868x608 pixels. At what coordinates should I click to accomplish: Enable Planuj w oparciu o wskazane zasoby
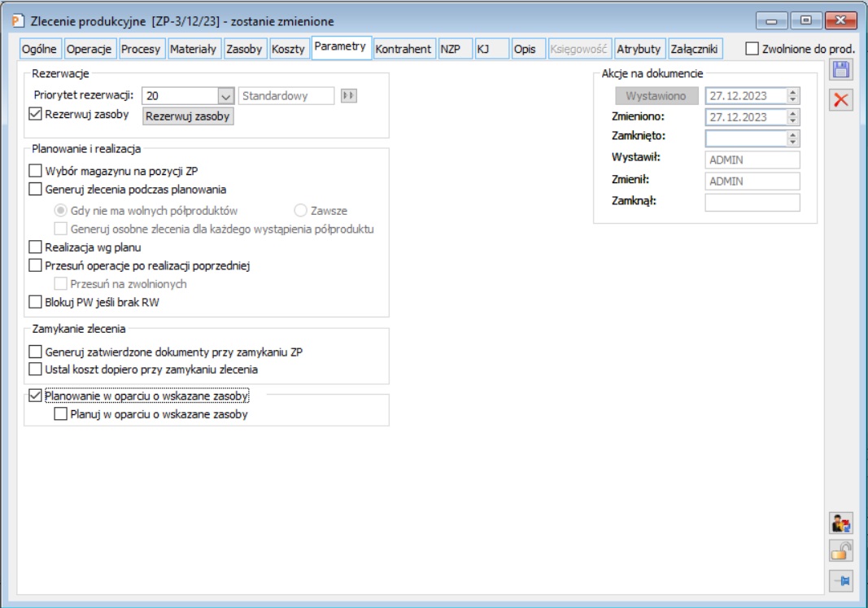tap(60, 413)
